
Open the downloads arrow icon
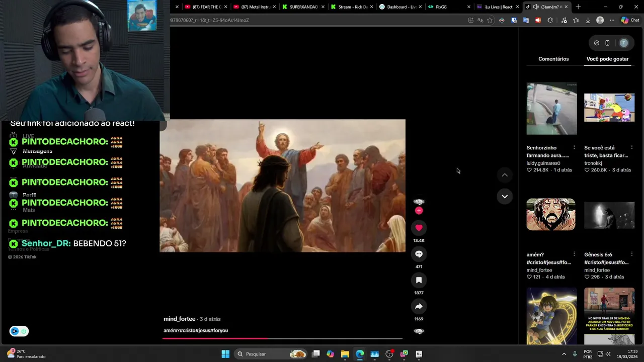click(x=588, y=20)
